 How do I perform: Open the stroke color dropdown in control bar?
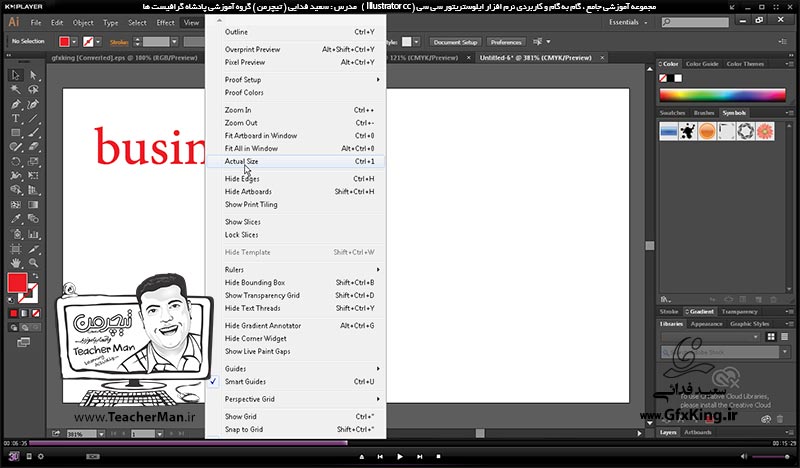click(98, 41)
